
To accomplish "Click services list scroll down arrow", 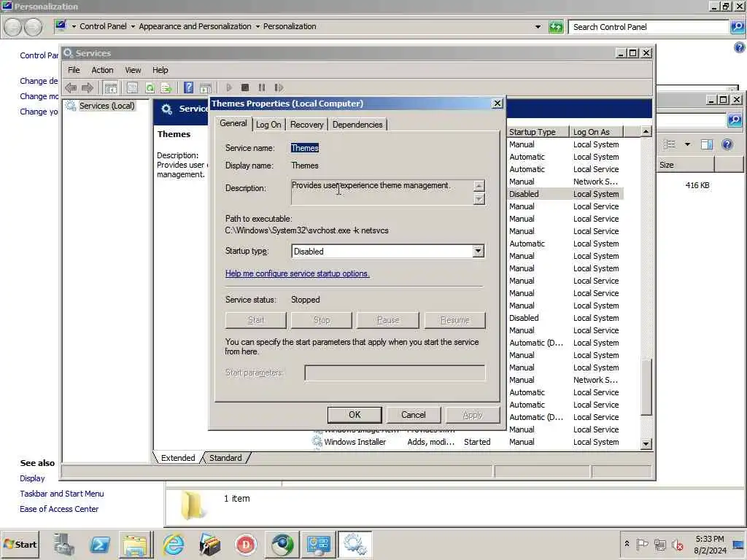I will 646,443.
